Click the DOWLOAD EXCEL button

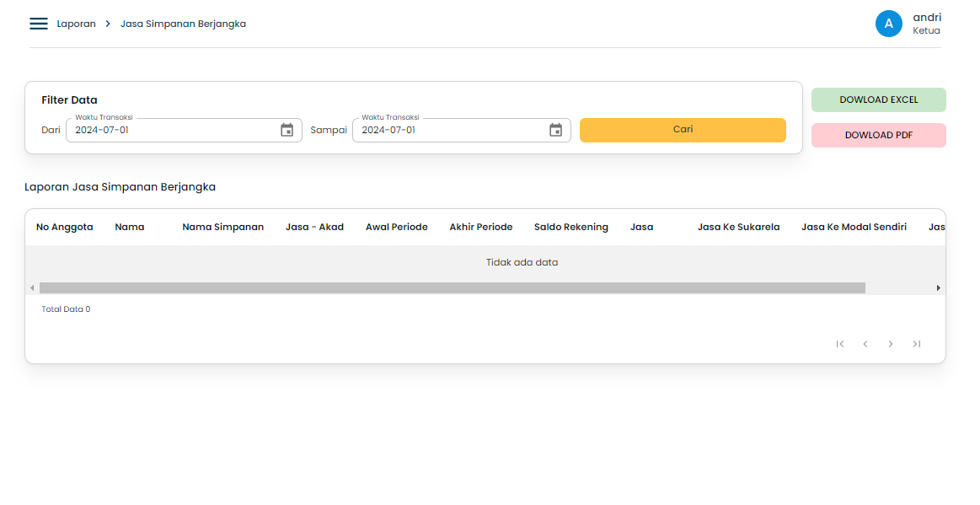click(x=878, y=99)
